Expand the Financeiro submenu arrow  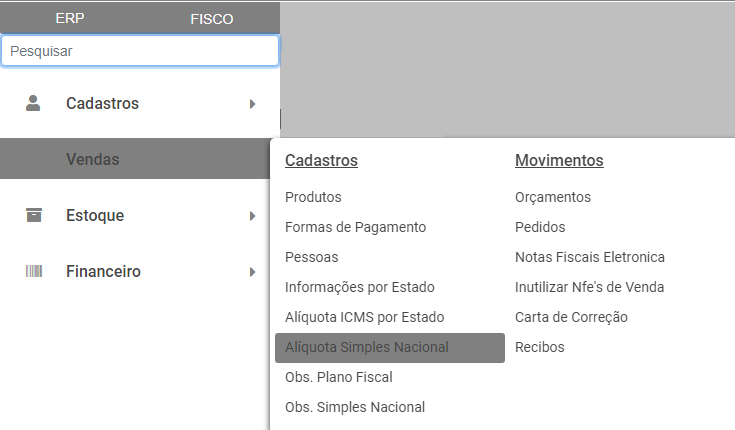tap(253, 271)
